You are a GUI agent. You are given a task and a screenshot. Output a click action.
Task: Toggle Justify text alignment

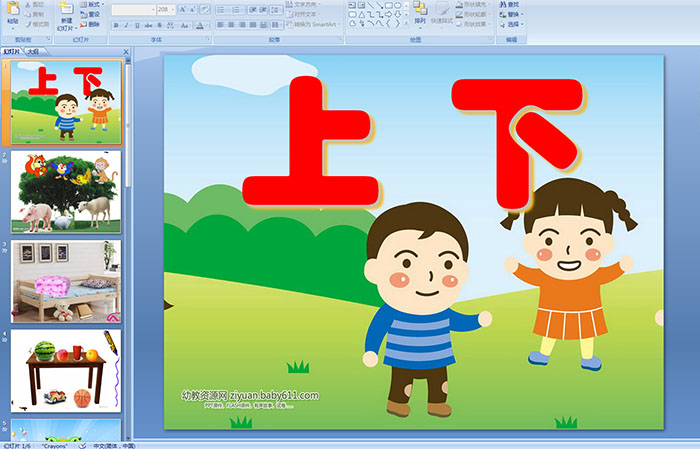253,25
